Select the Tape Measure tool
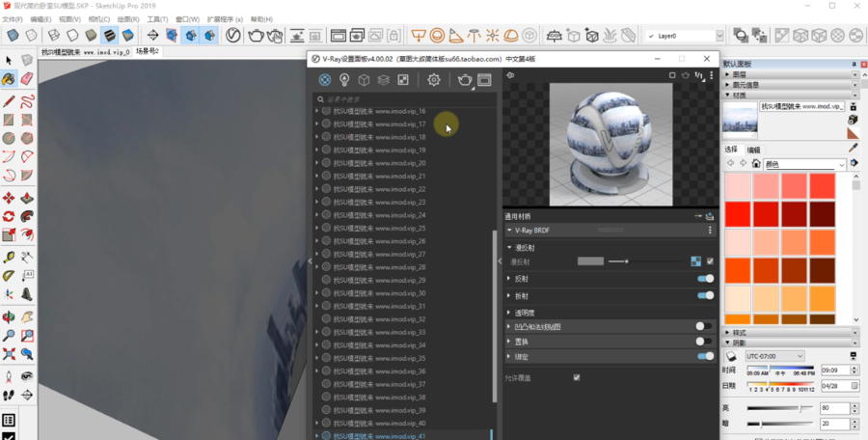The height and width of the screenshot is (440, 868). coord(9,257)
